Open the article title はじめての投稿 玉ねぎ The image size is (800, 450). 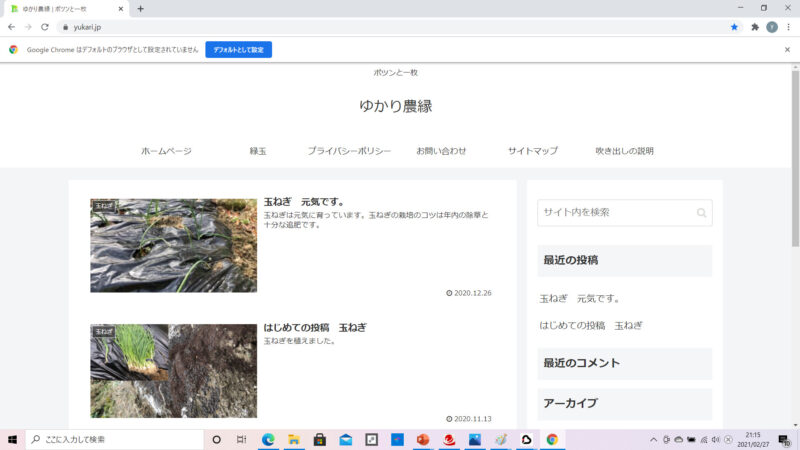point(315,328)
